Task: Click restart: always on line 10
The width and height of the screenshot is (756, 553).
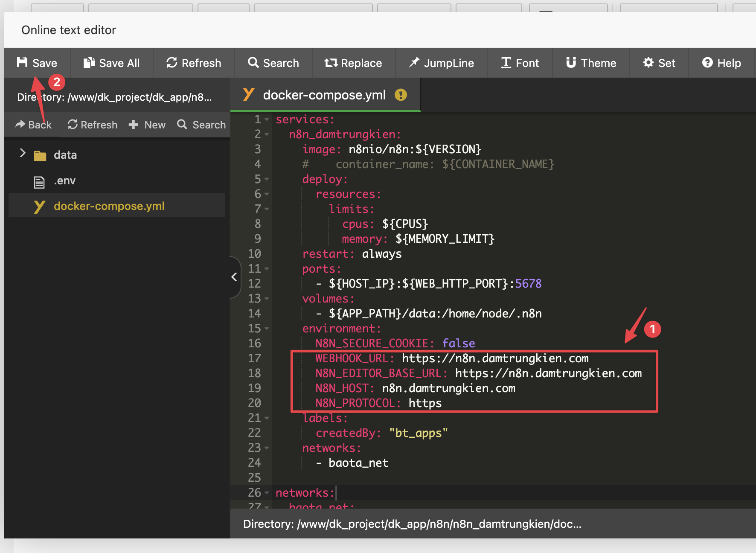Action: click(x=352, y=254)
